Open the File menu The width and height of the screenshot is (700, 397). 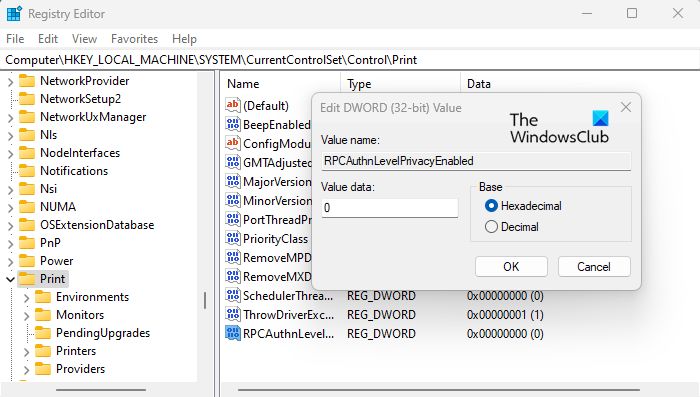coord(15,39)
